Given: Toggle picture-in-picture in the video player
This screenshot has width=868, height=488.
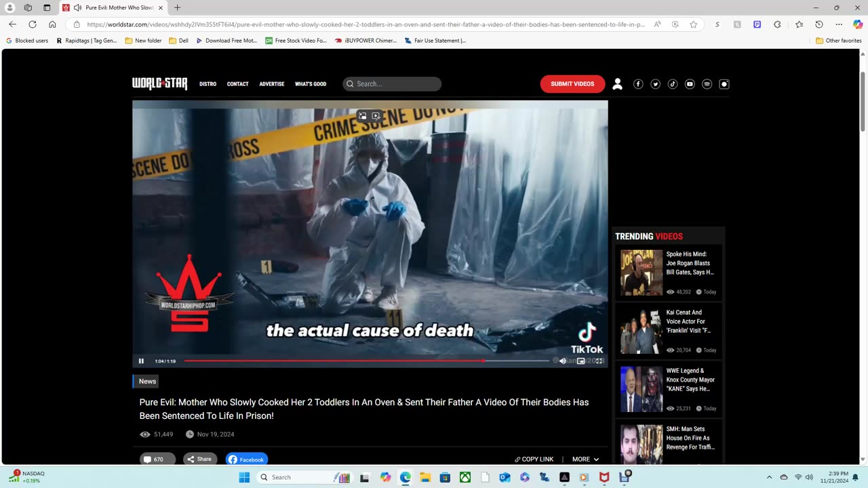Looking at the screenshot, I should point(581,361).
